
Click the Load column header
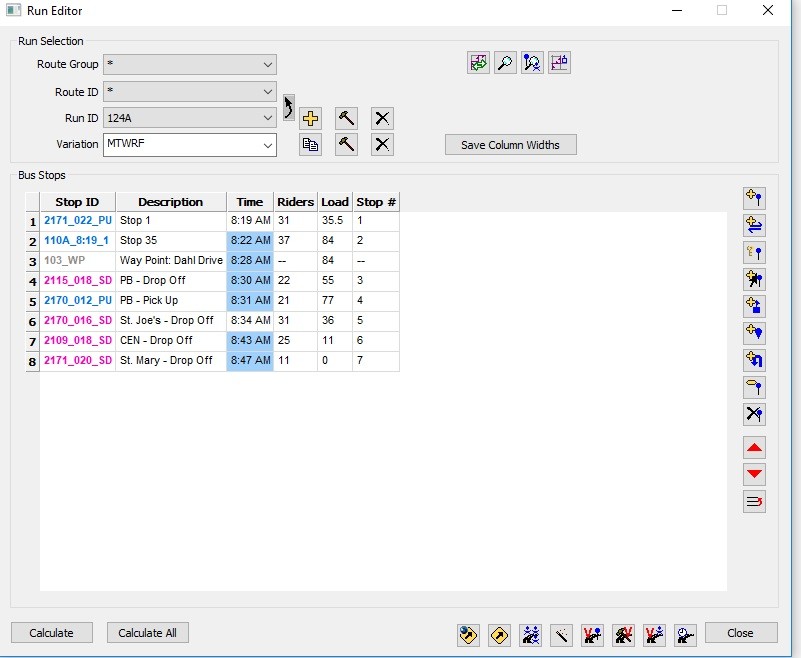(335, 202)
